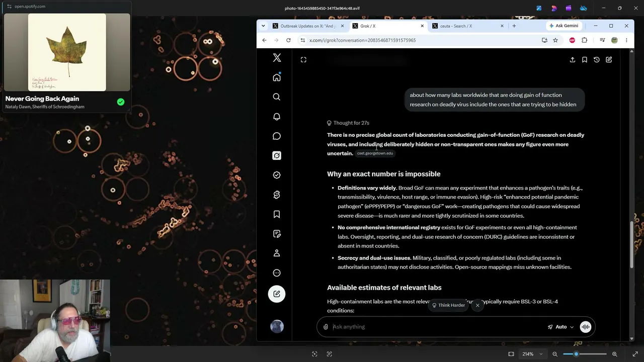This screenshot has height=362, width=644.
Task: Close the Outbreak Updates tab
Action: tap(342, 26)
